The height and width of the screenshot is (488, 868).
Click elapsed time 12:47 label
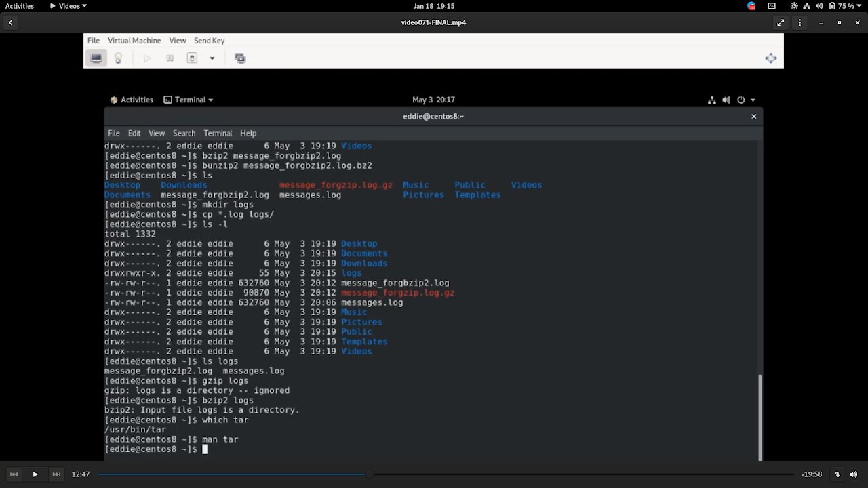(x=81, y=474)
